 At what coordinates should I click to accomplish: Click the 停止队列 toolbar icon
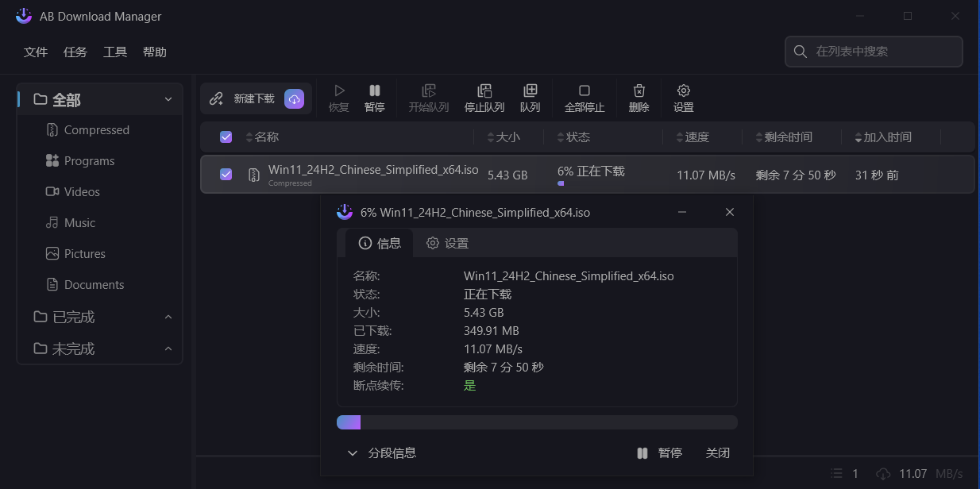click(484, 90)
